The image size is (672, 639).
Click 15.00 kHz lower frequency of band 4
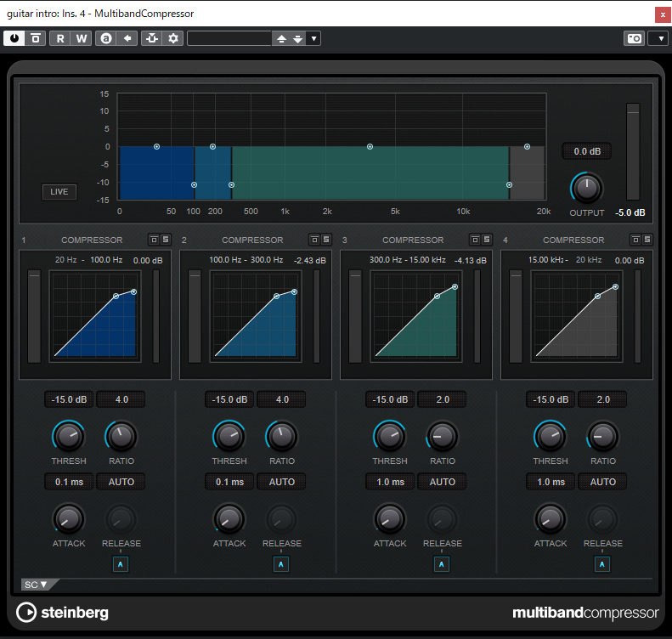click(545, 260)
